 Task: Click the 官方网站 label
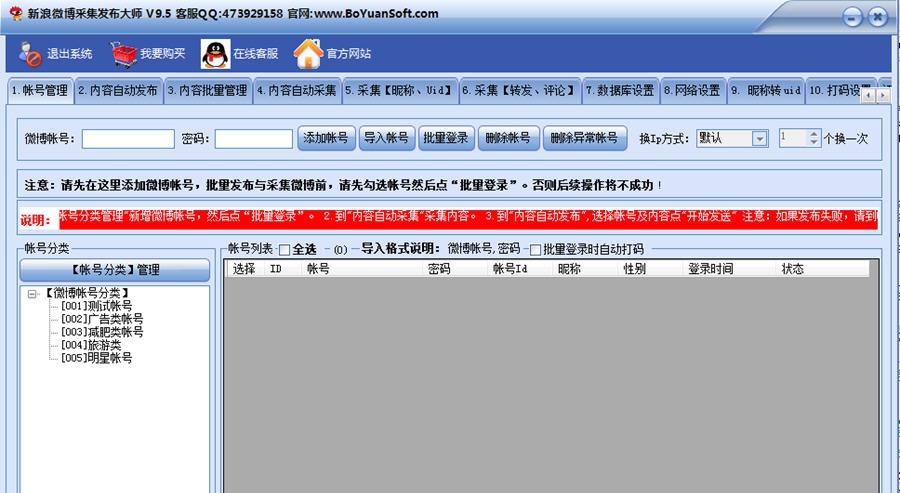(x=349, y=54)
